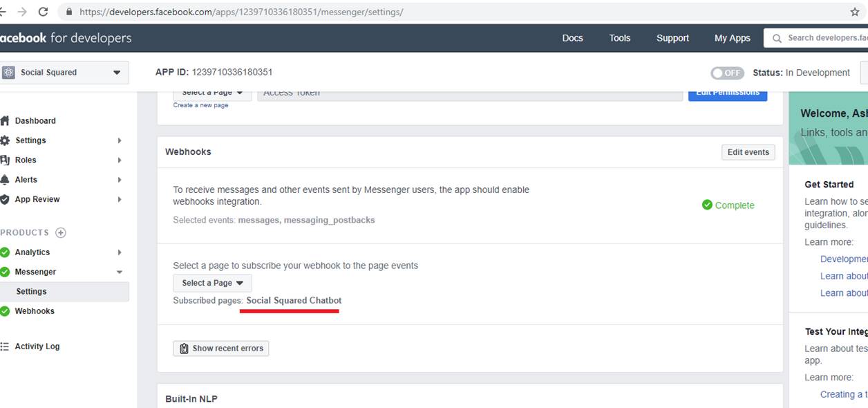Click the Dashboard house icon
Image resolution: width=868 pixels, height=408 pixels.
5,120
